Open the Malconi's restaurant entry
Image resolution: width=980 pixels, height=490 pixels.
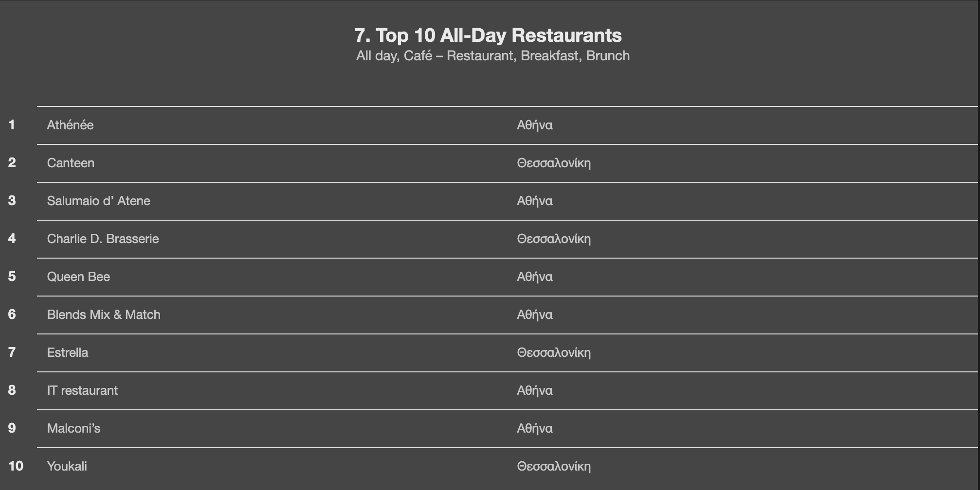[x=73, y=428]
